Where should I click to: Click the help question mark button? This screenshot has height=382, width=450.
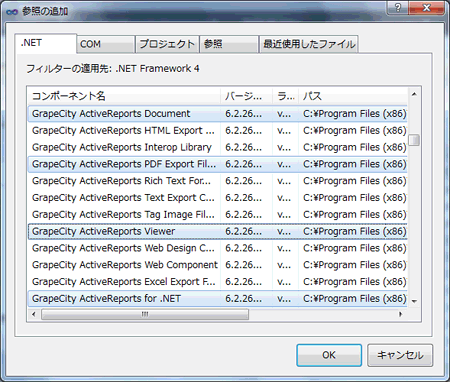tap(397, 8)
